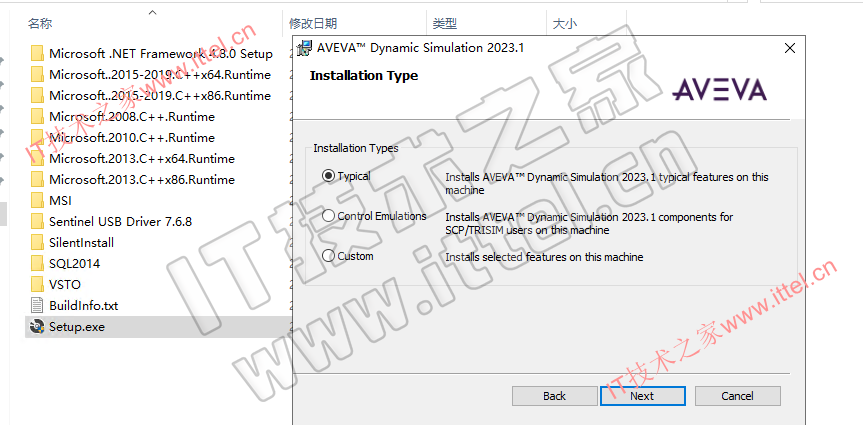The image size is (863, 425).
Task: Click the VSTO folder icon
Action: (x=37, y=285)
